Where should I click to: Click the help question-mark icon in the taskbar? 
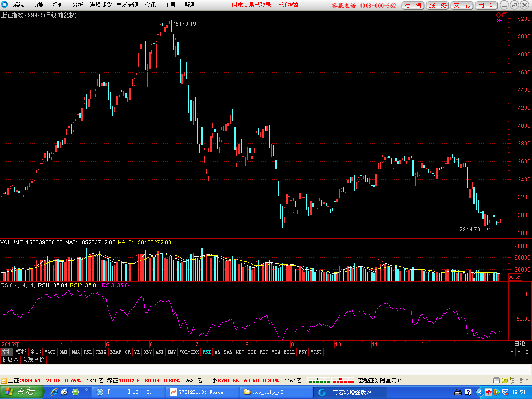pyautogui.click(x=468, y=392)
